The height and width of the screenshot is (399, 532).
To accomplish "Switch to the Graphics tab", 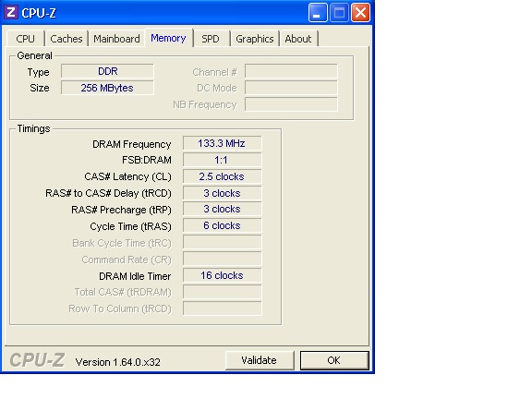I will (255, 39).
